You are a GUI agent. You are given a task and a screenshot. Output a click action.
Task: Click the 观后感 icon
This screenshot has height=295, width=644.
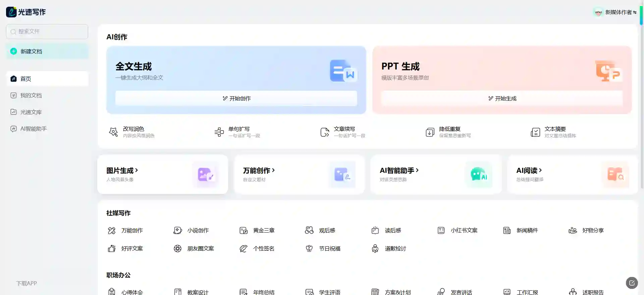309,230
